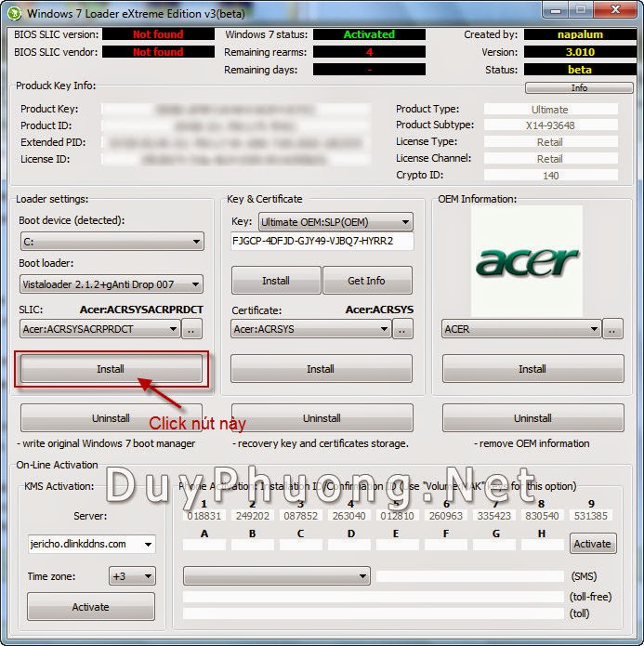
Task: Click the License Type 'Retail' field
Action: (551, 142)
